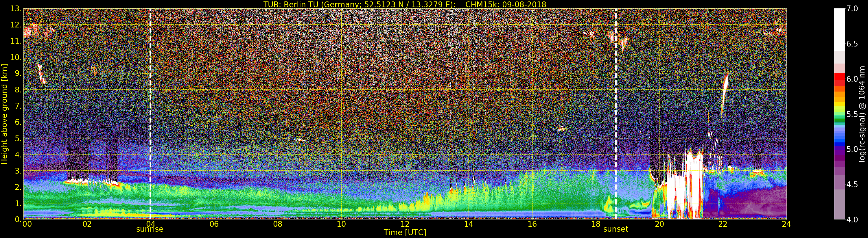Click the small cloud streak near 00:30 UTC at 9 km
Screen dimensions: 868x238
click(41, 73)
